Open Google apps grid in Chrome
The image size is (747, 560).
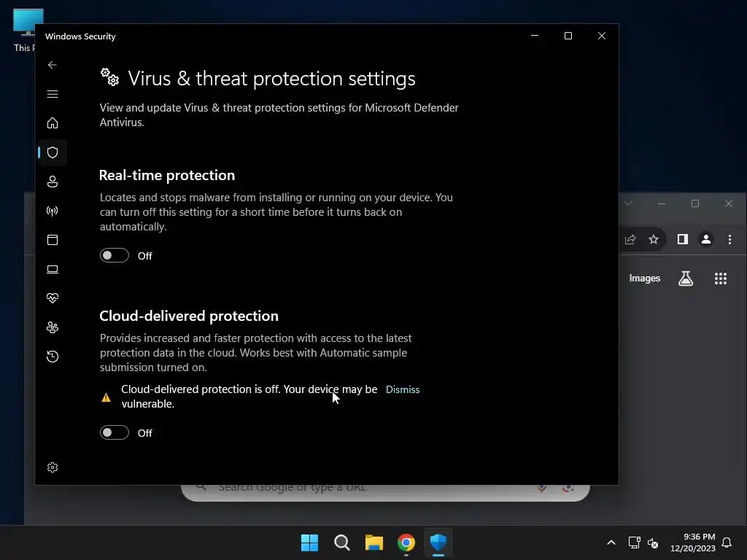[721, 278]
